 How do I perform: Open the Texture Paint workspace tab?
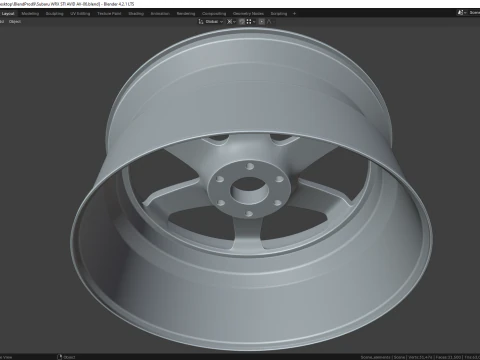(x=109, y=14)
